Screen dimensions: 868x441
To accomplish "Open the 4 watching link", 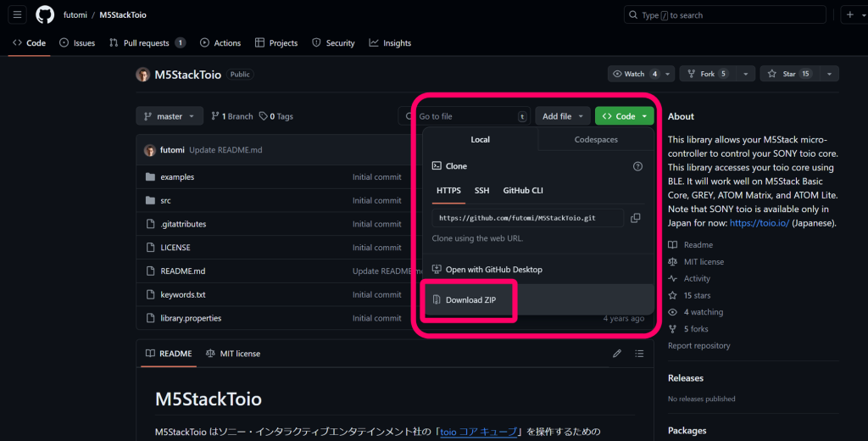I will (x=696, y=312).
